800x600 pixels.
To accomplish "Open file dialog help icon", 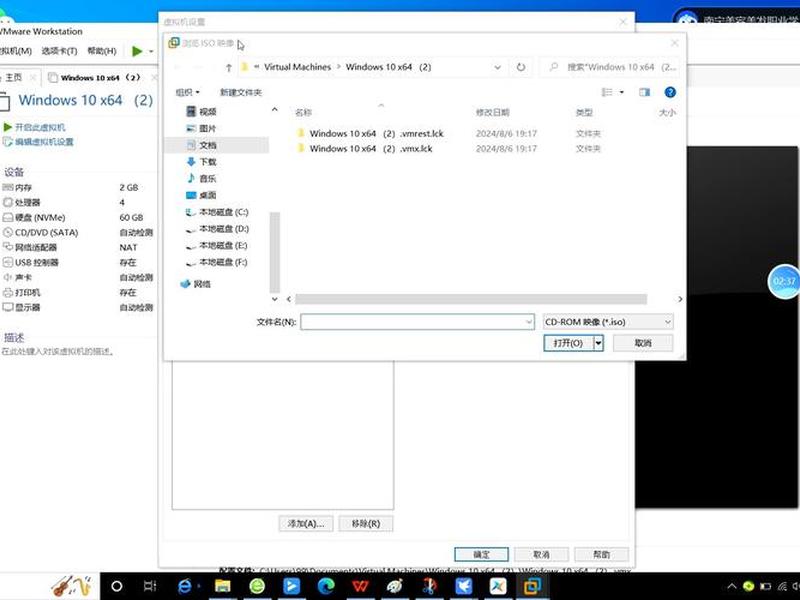I will click(670, 92).
